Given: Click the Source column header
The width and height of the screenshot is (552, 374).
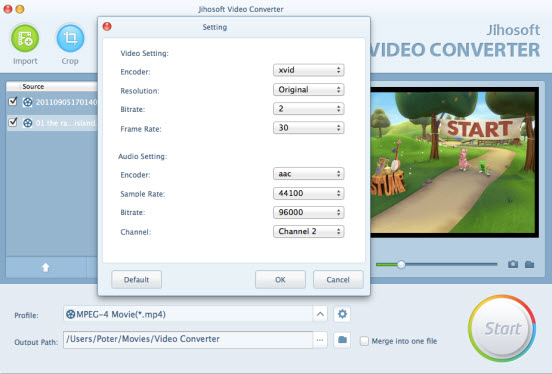Looking at the screenshot, I should tap(51, 86).
